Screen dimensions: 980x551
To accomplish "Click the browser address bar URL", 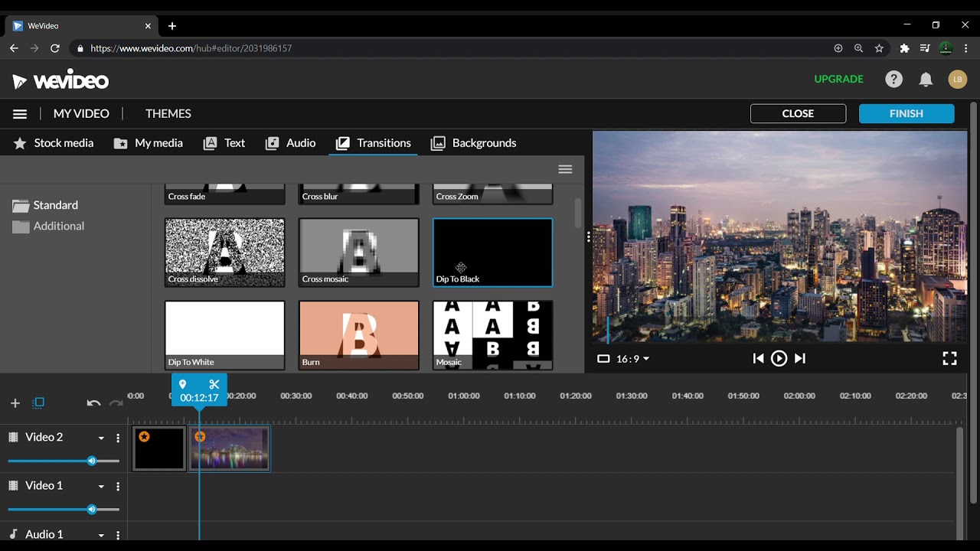I will [x=191, y=48].
